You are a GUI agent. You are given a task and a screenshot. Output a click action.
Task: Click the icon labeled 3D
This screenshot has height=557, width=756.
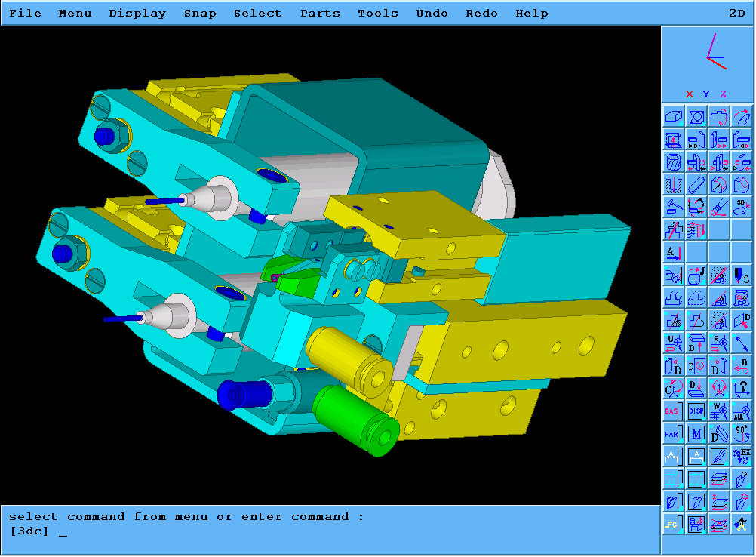pos(742,206)
